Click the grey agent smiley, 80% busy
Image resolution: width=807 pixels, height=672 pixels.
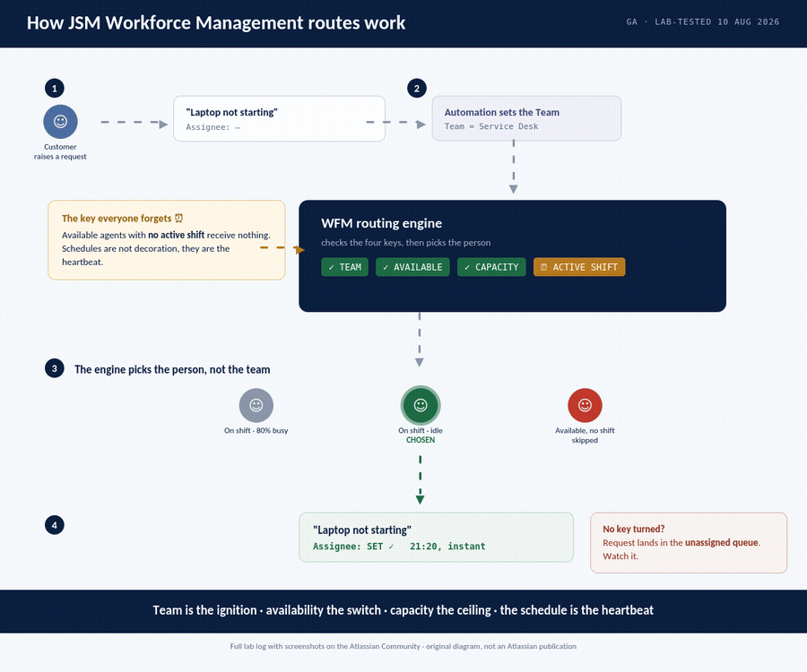pyautogui.click(x=256, y=405)
